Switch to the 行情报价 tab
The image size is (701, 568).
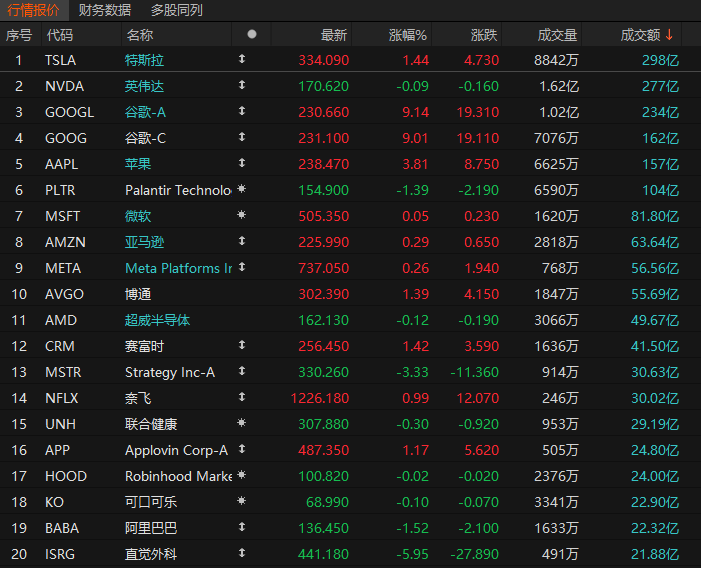[x=34, y=10]
